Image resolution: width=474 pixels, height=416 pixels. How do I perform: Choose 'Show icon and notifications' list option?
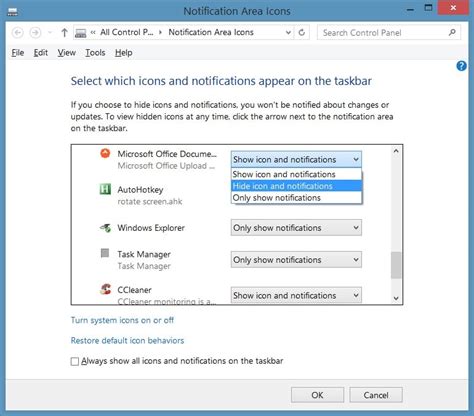tap(296, 174)
